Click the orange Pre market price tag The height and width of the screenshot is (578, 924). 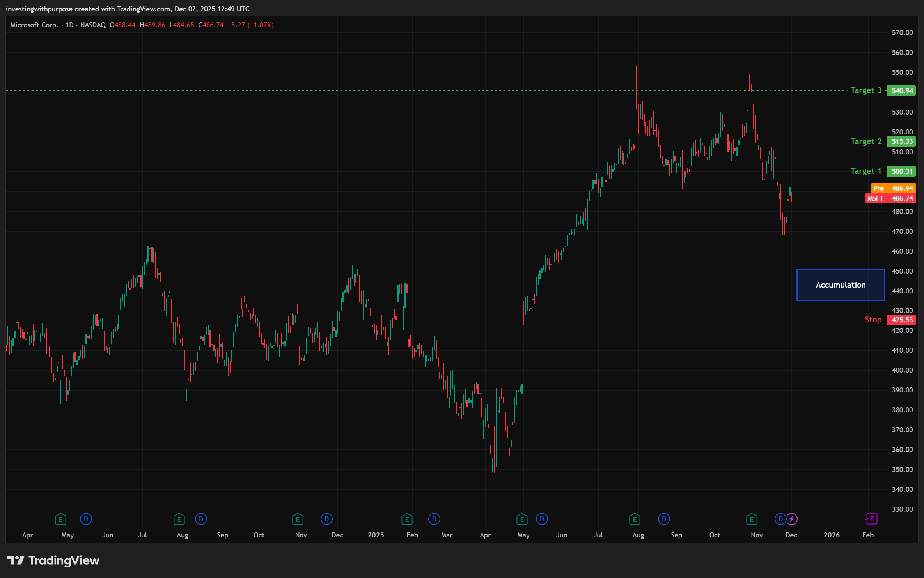893,188
